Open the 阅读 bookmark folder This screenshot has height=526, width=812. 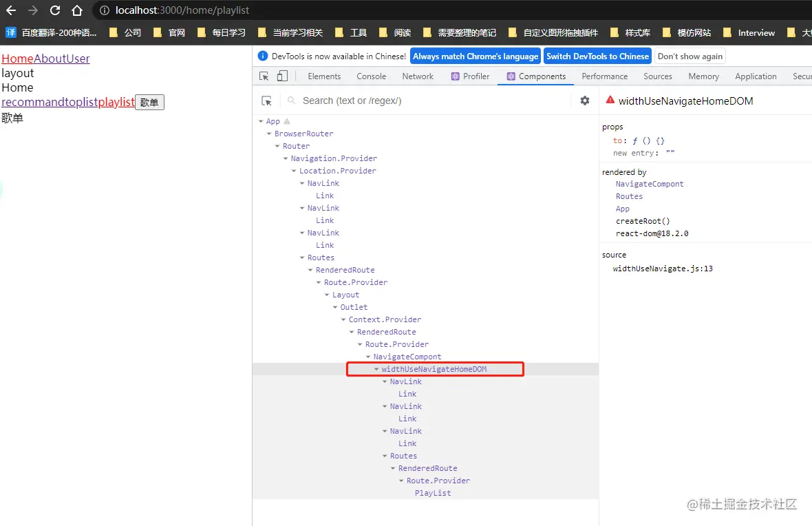tap(395, 32)
